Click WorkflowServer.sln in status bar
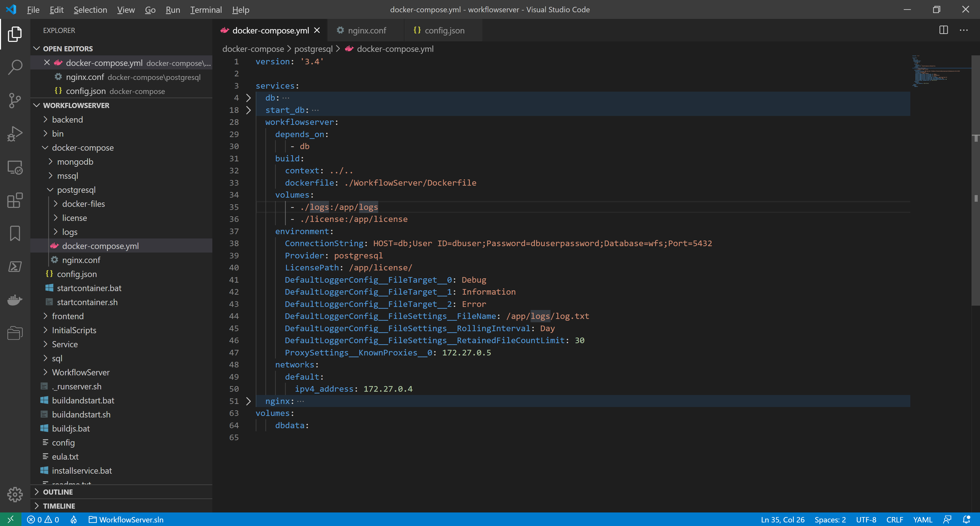 [126, 520]
